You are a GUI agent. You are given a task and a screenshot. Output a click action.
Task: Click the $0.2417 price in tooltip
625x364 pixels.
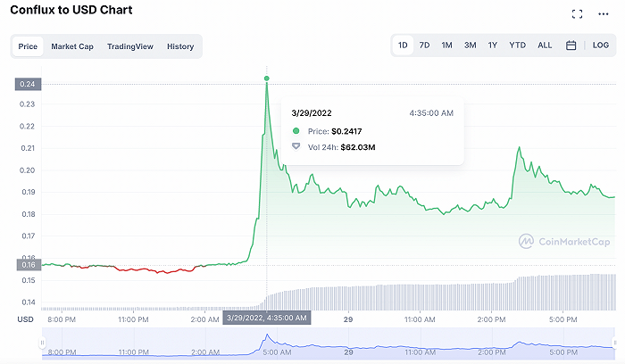click(x=346, y=131)
